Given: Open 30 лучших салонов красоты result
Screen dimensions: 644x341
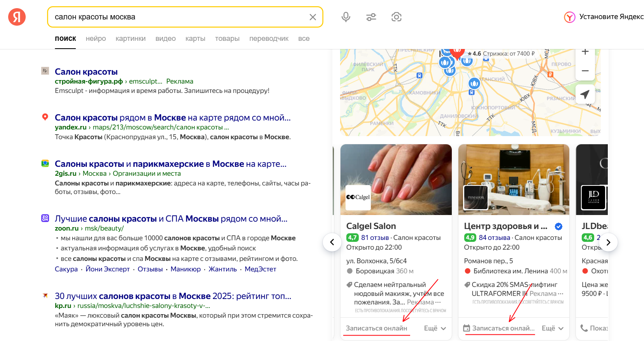Looking at the screenshot, I should click(x=173, y=296).
